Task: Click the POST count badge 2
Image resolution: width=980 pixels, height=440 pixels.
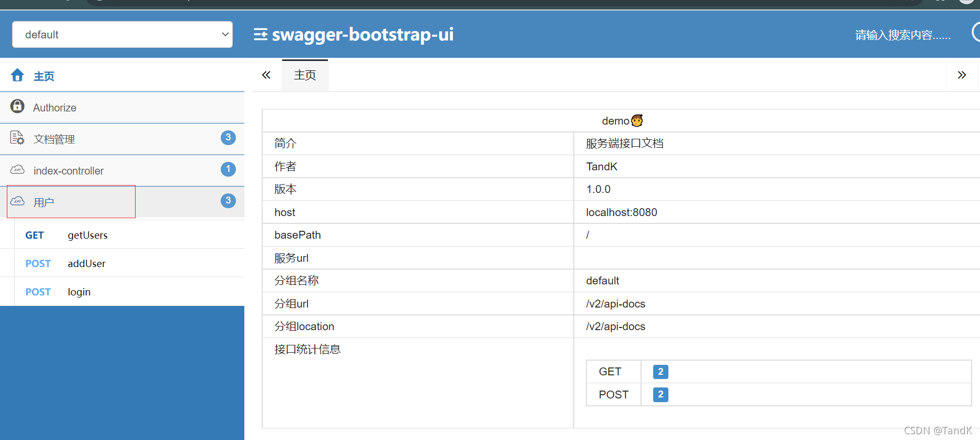Action: coord(661,394)
